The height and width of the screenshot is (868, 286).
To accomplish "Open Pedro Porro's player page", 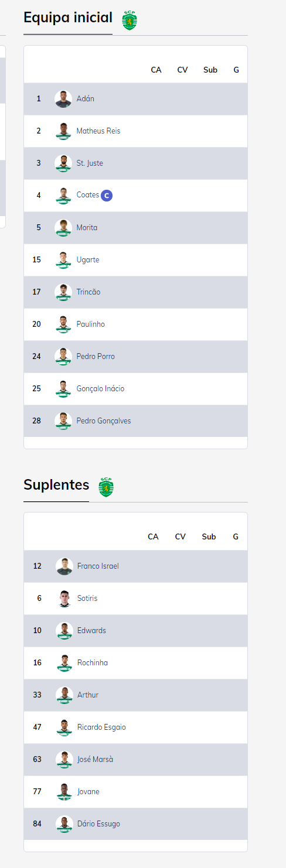I will click(x=96, y=357).
